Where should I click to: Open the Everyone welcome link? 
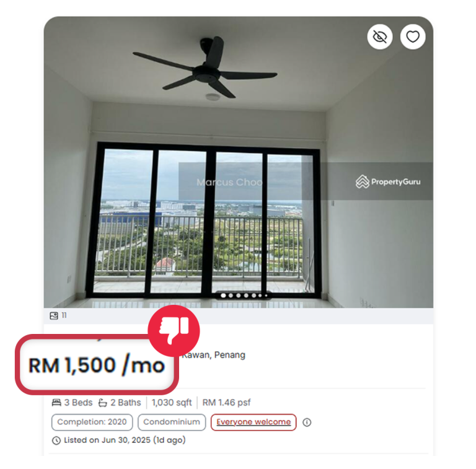coord(253,422)
